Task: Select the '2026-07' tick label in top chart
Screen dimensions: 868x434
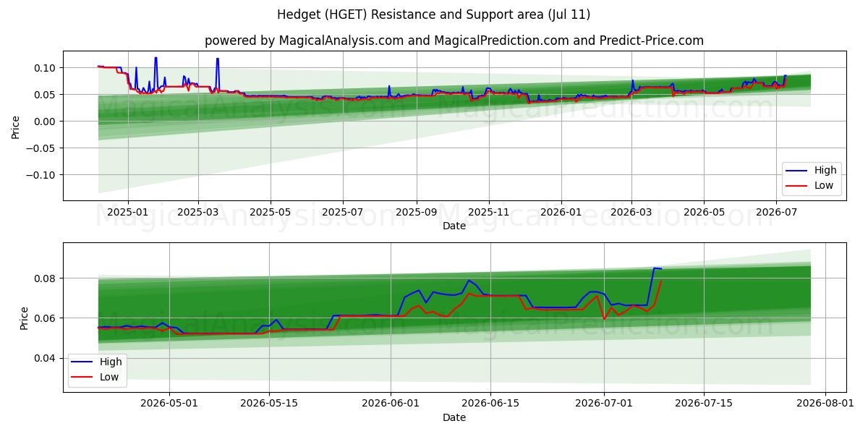Action: click(x=775, y=212)
